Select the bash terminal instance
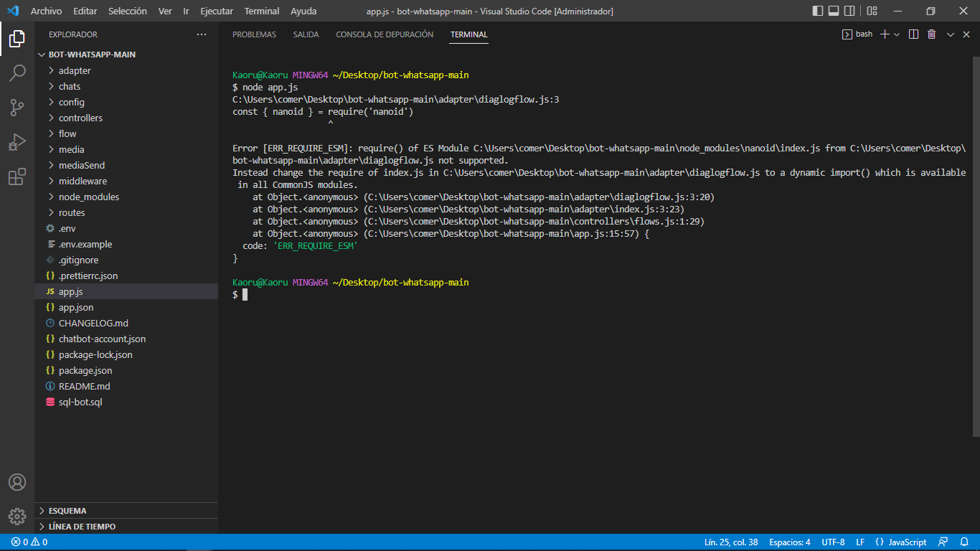 pyautogui.click(x=857, y=34)
